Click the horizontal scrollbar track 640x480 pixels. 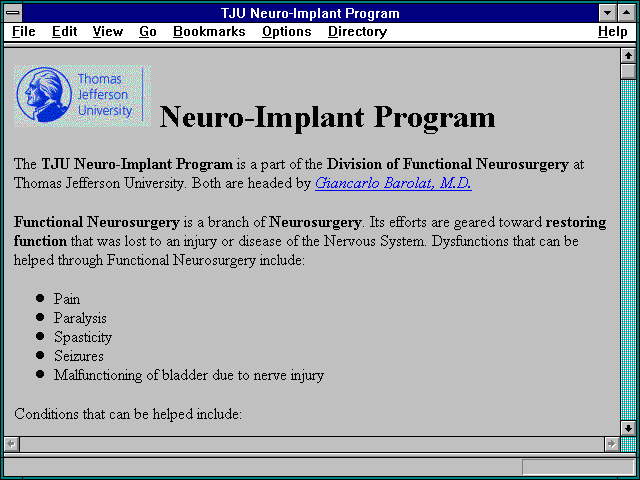312,444
